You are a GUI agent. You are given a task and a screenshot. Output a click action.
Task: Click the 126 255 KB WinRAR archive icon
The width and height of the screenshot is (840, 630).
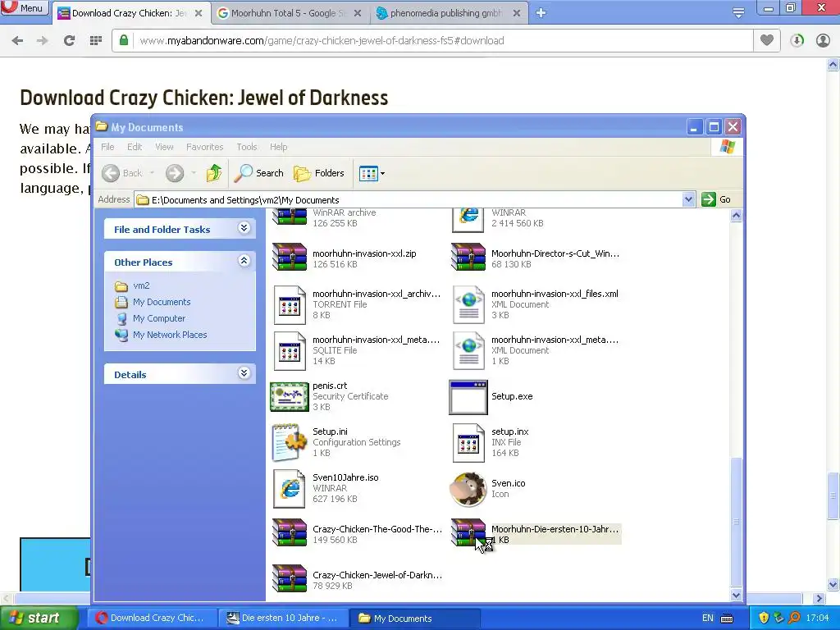point(290,217)
